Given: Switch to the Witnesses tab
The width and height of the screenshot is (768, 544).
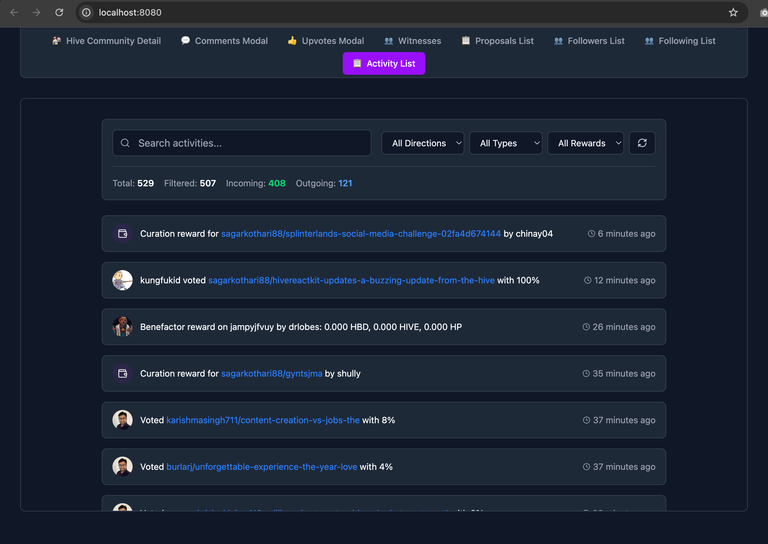Looking at the screenshot, I should click(412, 41).
